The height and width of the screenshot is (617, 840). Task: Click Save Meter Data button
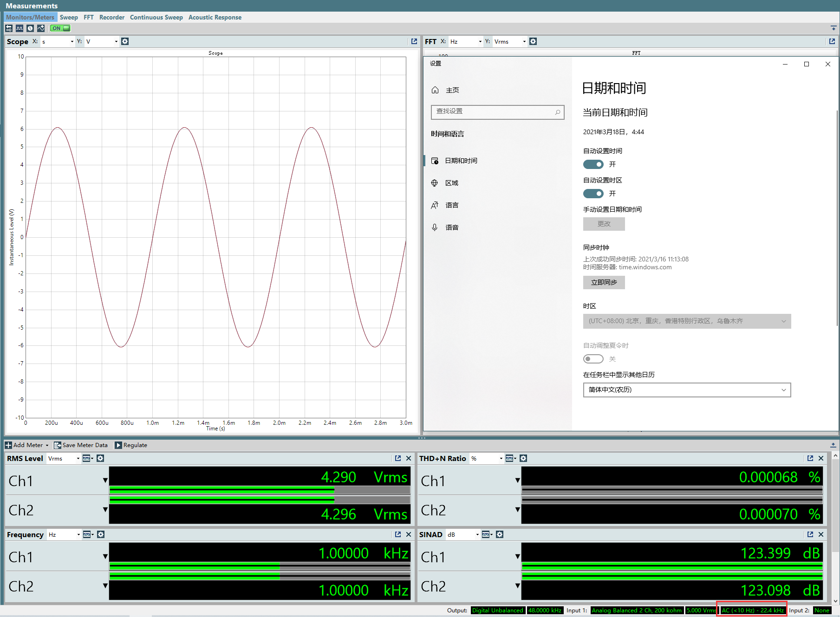(x=81, y=445)
